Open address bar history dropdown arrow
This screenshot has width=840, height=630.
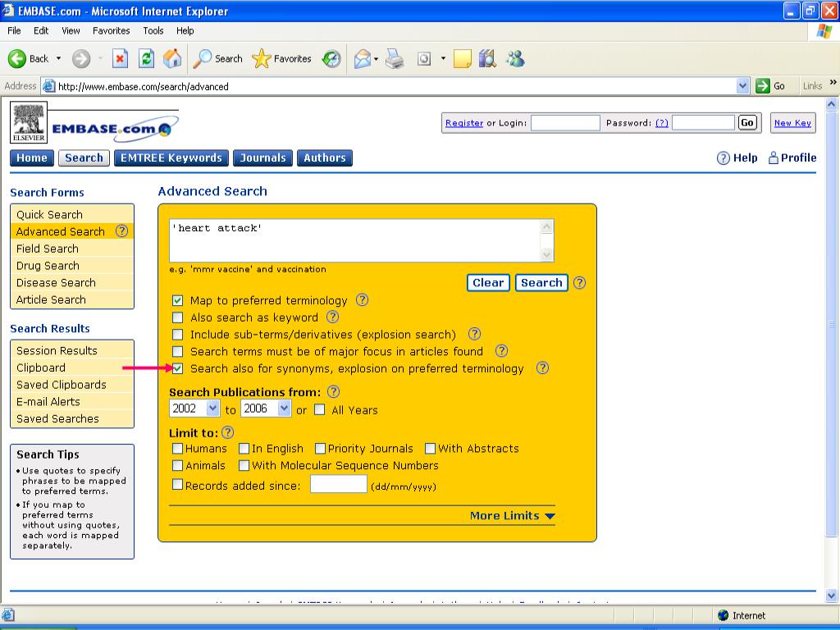742,85
